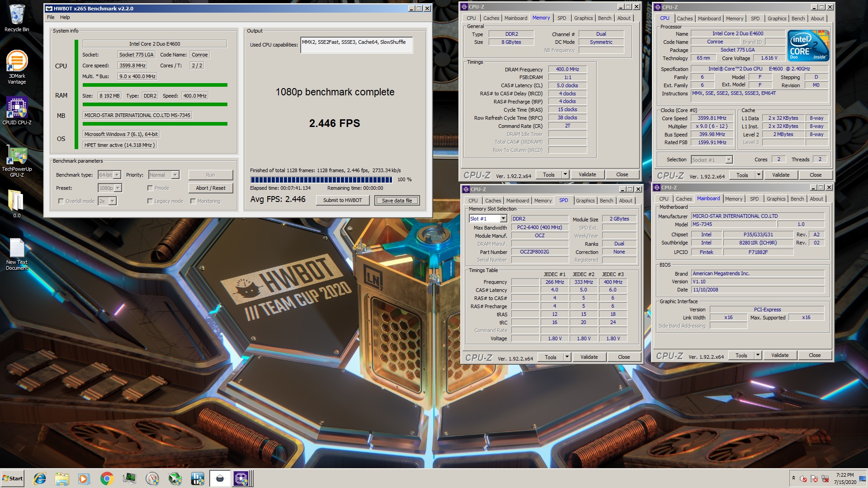Toggle the Legacy mode checkbox
Image resolution: width=868 pixels, height=488 pixels.
coord(150,201)
